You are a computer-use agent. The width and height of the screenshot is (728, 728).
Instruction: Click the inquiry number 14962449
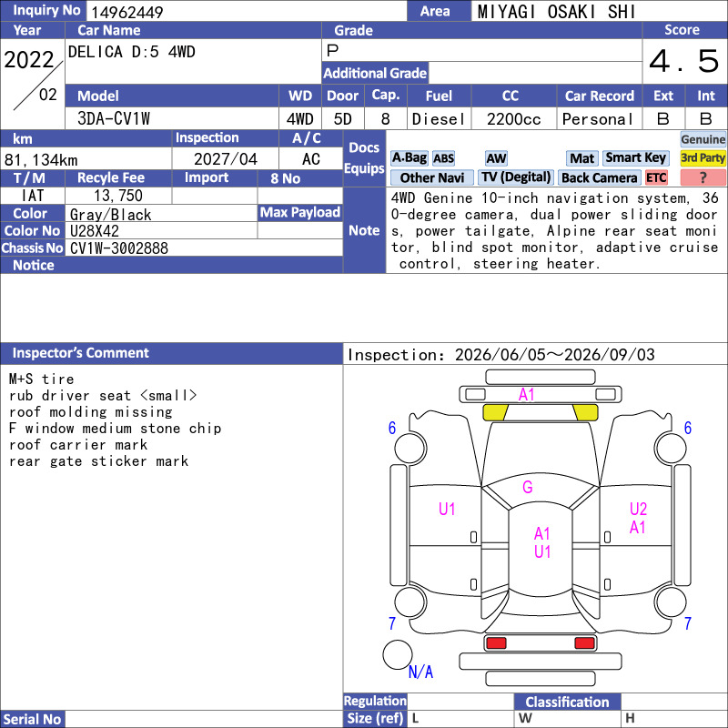[127, 12]
